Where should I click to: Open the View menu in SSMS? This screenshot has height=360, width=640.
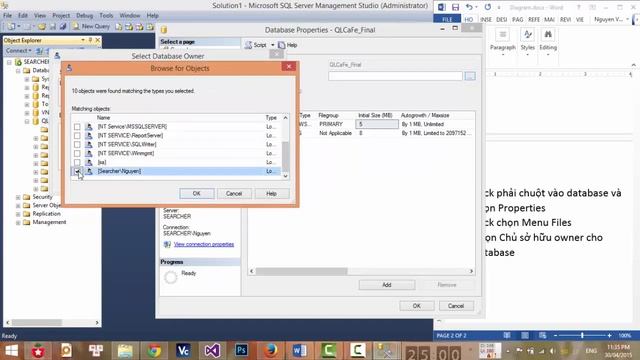40,16
